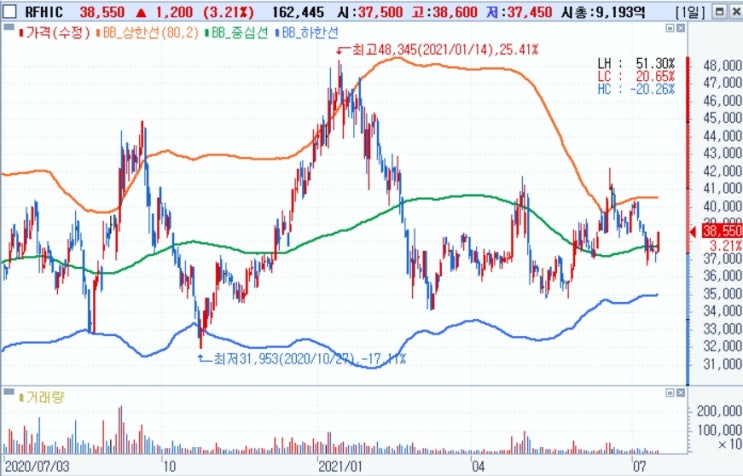Image resolution: width=743 pixels, height=476 pixels.
Task: Click the 시총:9,193억 market cap
Action: pyautogui.click(x=603, y=12)
